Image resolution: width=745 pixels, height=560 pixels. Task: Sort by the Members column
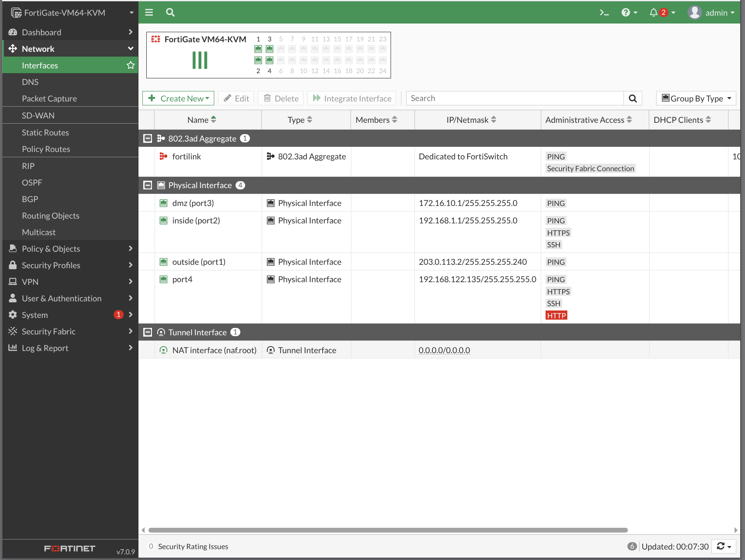click(383, 120)
